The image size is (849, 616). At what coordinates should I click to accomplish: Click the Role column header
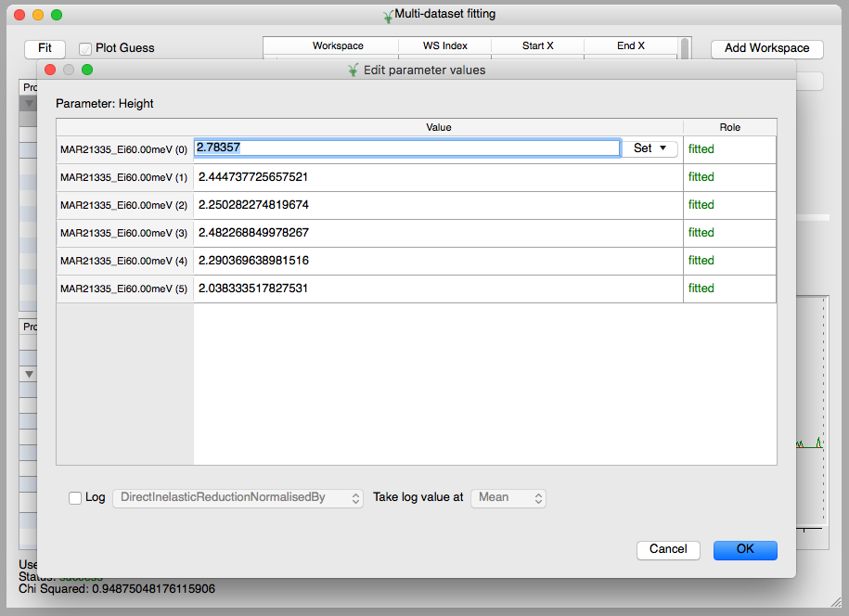point(729,127)
